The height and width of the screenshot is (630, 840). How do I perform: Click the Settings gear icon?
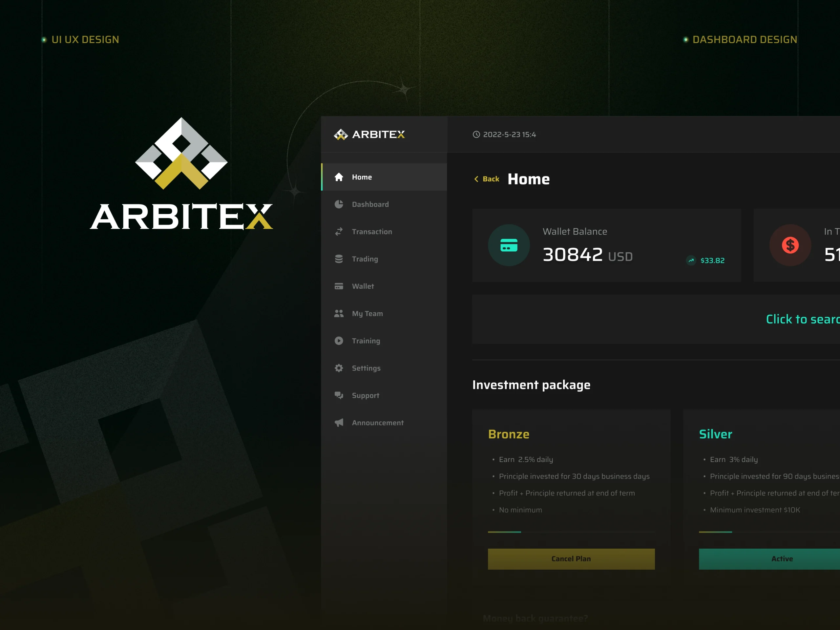pos(339,368)
